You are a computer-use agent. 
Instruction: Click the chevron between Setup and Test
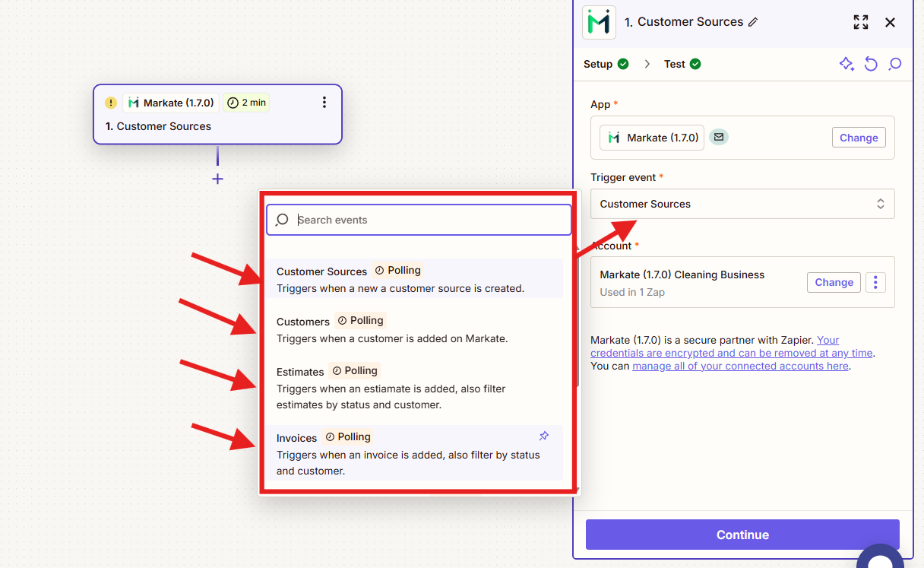(x=647, y=64)
